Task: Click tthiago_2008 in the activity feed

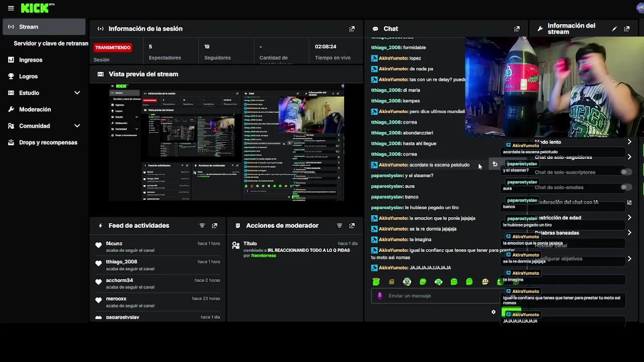Action: [x=121, y=262]
